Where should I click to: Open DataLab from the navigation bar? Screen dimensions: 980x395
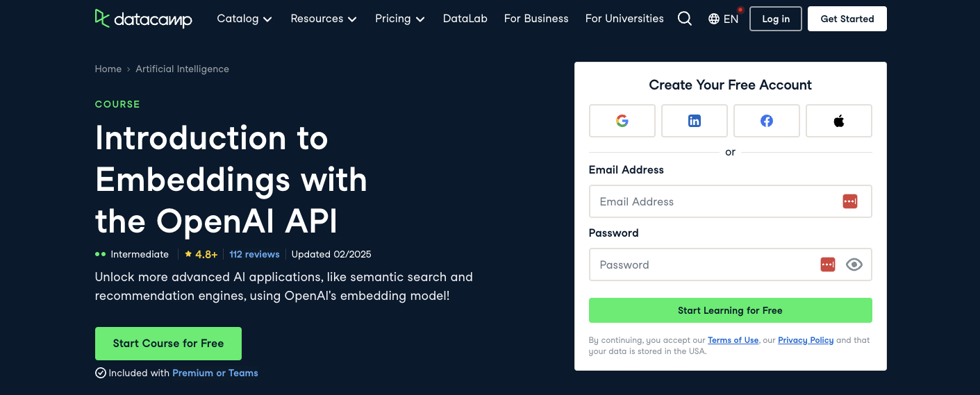465,19
